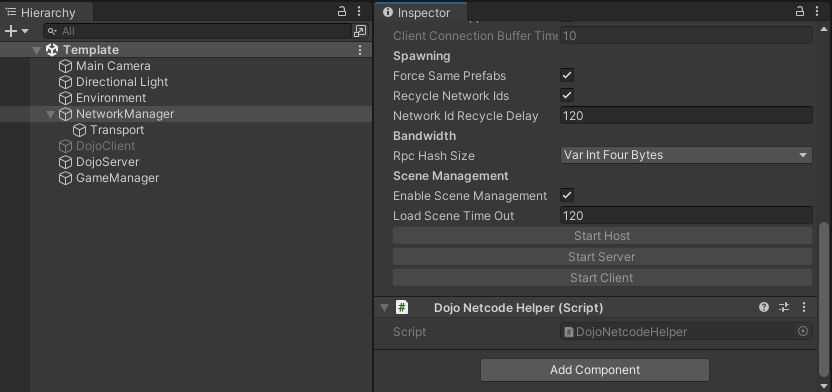
Task: Click the Hierarchy search field
Action: (x=197, y=31)
